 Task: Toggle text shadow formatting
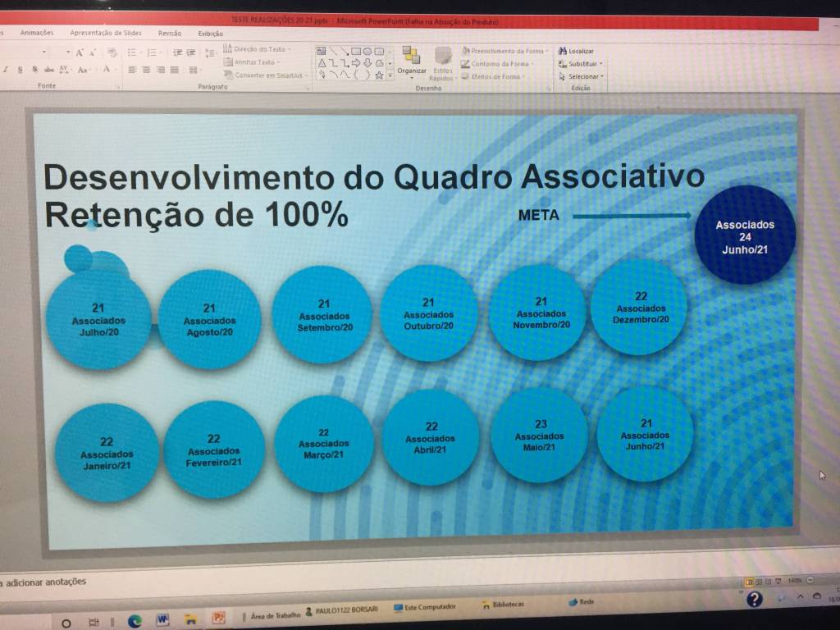[35, 70]
